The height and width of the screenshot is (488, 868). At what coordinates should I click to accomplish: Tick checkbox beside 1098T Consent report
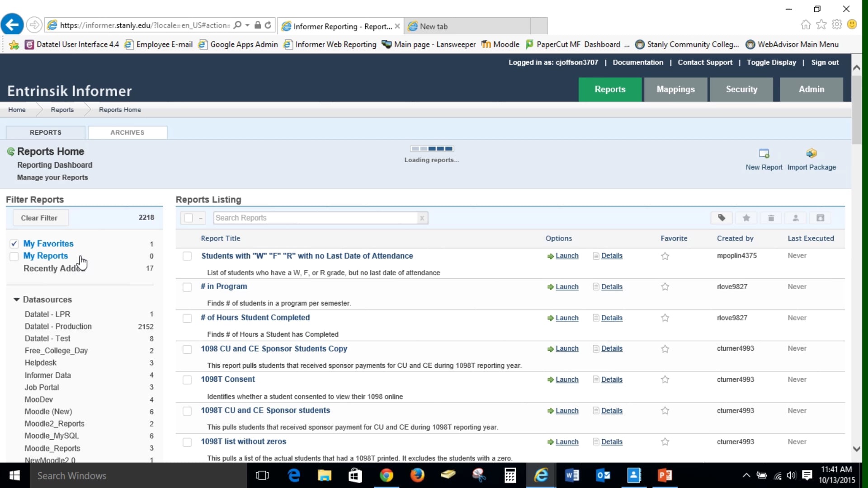pyautogui.click(x=187, y=380)
